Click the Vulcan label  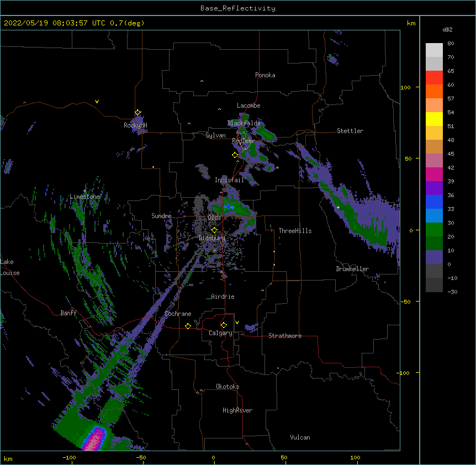pos(300,437)
